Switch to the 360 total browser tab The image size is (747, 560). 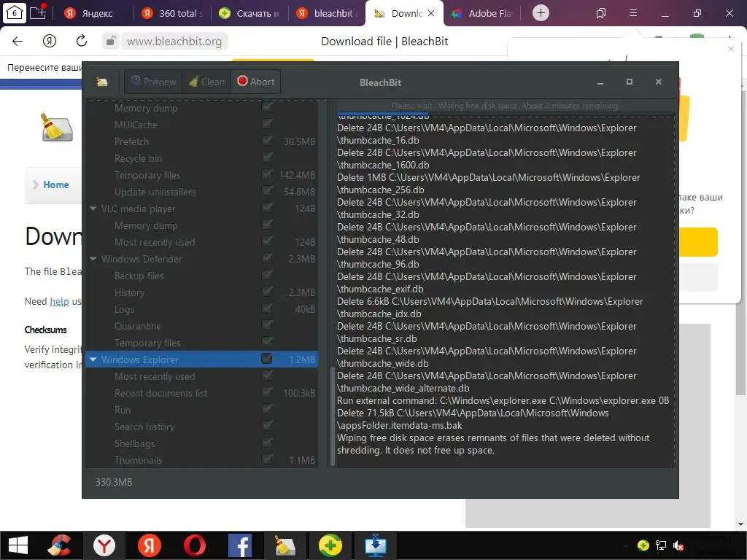click(172, 13)
